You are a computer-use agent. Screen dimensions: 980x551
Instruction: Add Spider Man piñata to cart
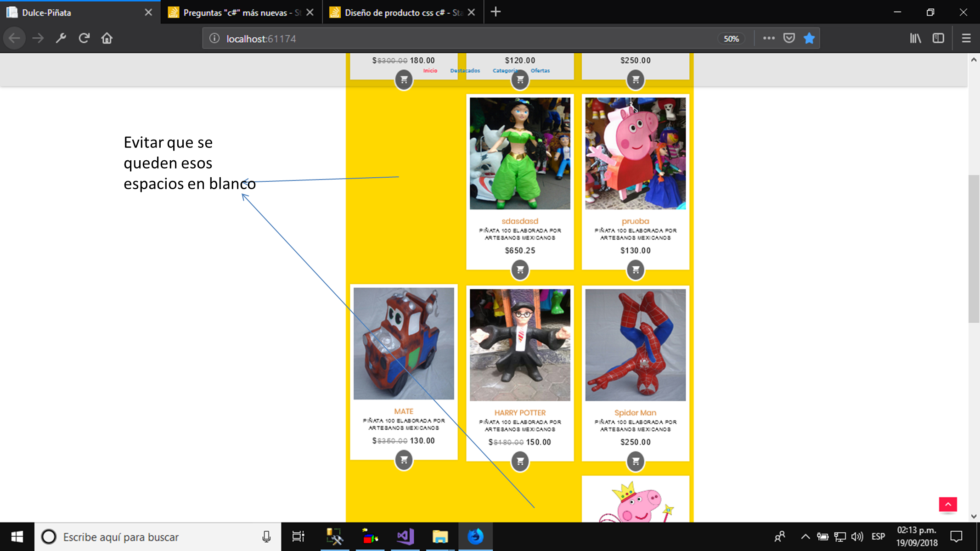tap(636, 461)
